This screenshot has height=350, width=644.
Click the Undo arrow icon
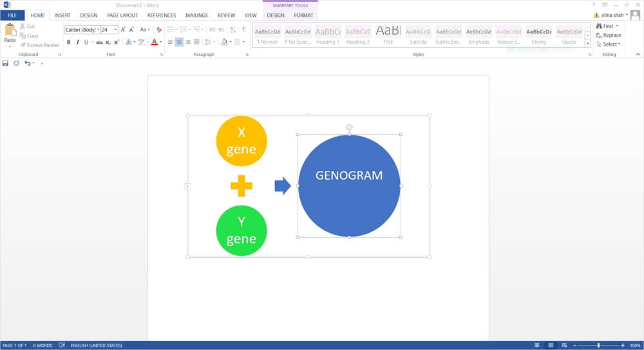click(x=27, y=63)
